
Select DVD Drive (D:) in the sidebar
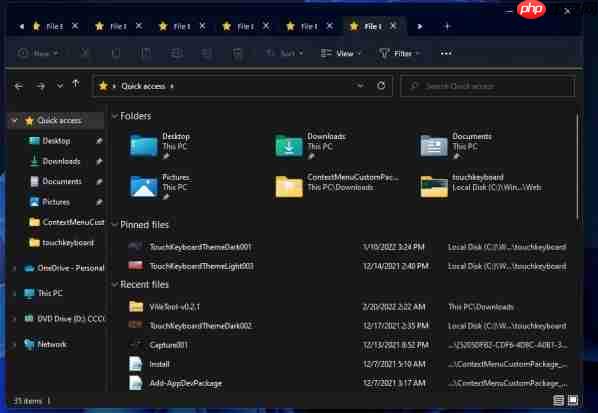pyautogui.click(x=64, y=318)
